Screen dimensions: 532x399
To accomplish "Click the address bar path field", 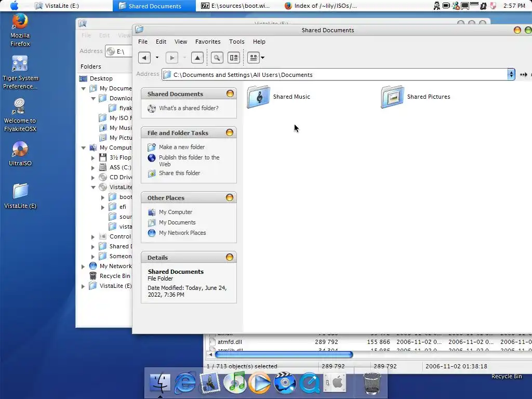I will click(335, 75).
